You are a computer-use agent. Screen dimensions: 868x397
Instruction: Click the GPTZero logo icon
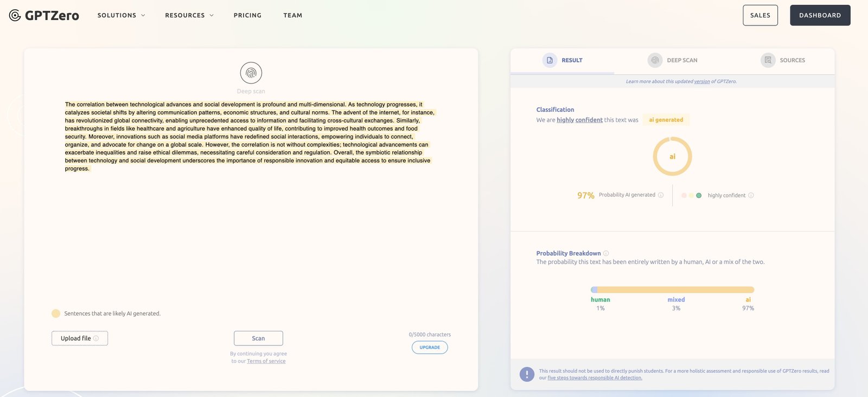pyautogui.click(x=15, y=15)
